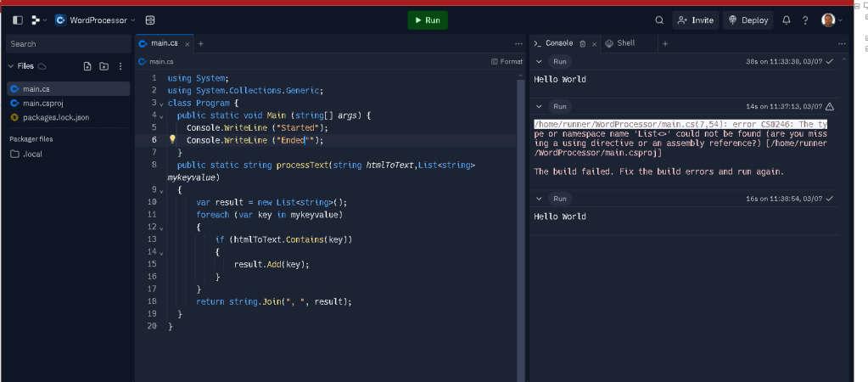The image size is (868, 382).
Task: Collapse the 11:38:54 run entry chevron
Action: [x=539, y=199]
